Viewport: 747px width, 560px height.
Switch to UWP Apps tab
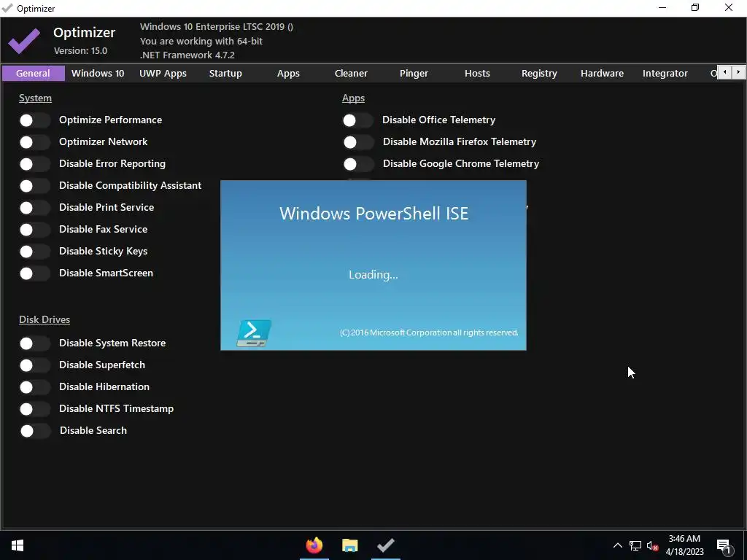163,74
